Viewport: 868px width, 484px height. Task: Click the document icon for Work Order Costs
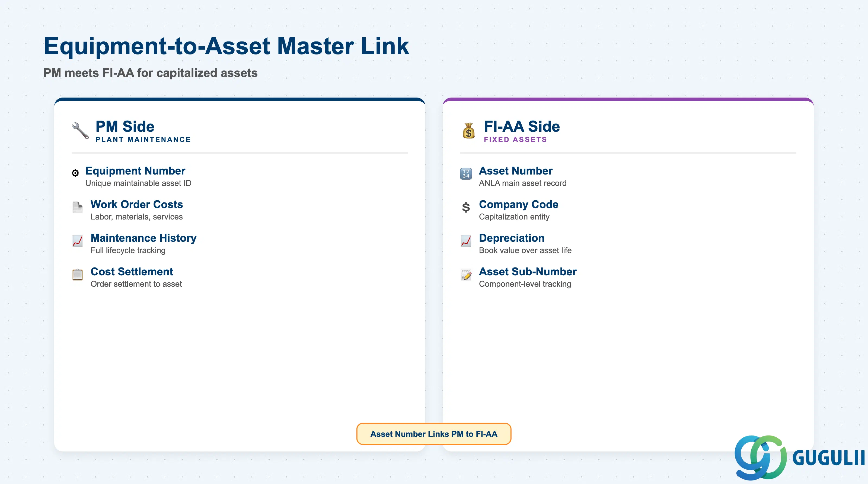(78, 207)
